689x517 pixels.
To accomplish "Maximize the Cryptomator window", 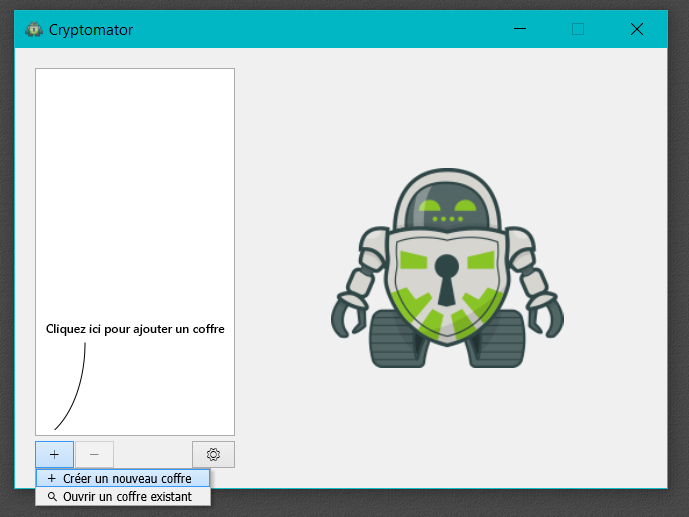I will tap(578, 29).
